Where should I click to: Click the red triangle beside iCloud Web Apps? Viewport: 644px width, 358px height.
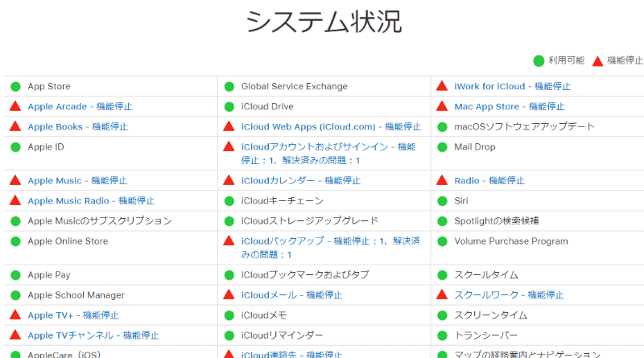229,126
